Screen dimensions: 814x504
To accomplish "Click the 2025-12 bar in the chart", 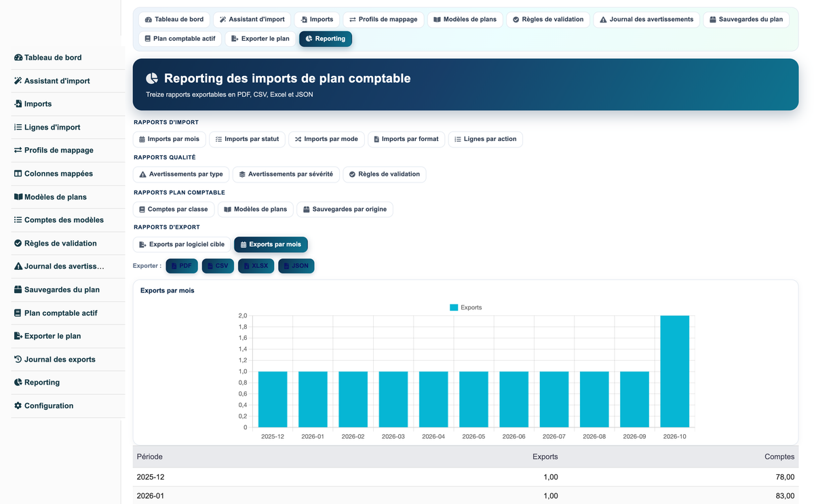I will coord(273,400).
